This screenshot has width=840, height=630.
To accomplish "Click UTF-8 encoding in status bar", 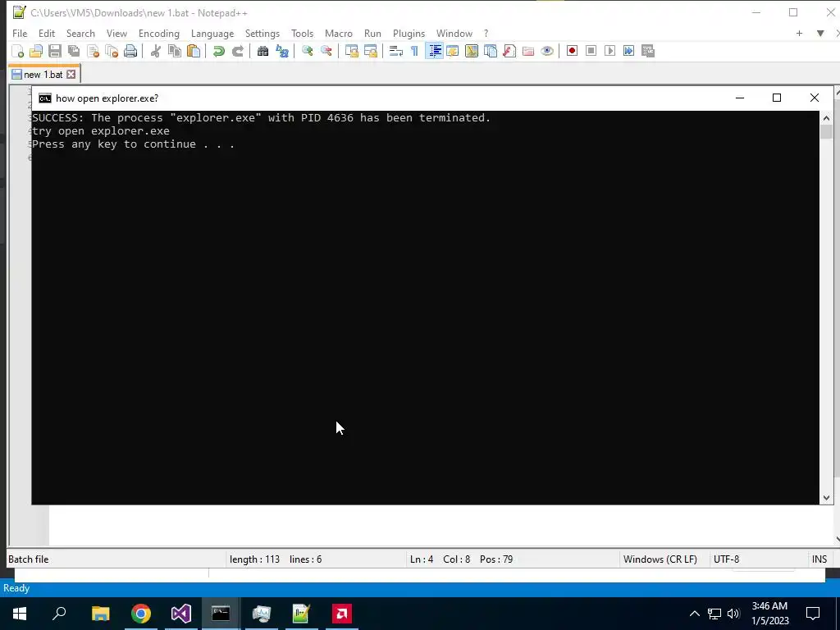I will [x=726, y=559].
